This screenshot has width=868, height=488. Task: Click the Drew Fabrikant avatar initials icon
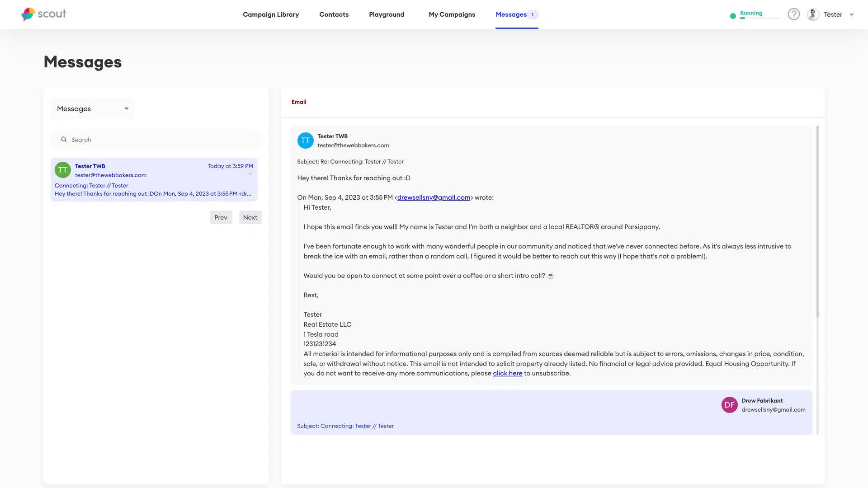click(x=730, y=404)
